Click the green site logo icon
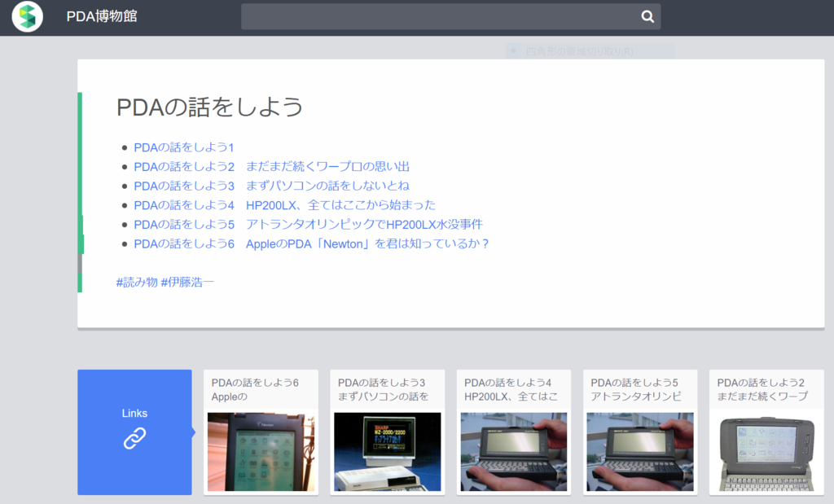834x504 pixels. (x=27, y=15)
